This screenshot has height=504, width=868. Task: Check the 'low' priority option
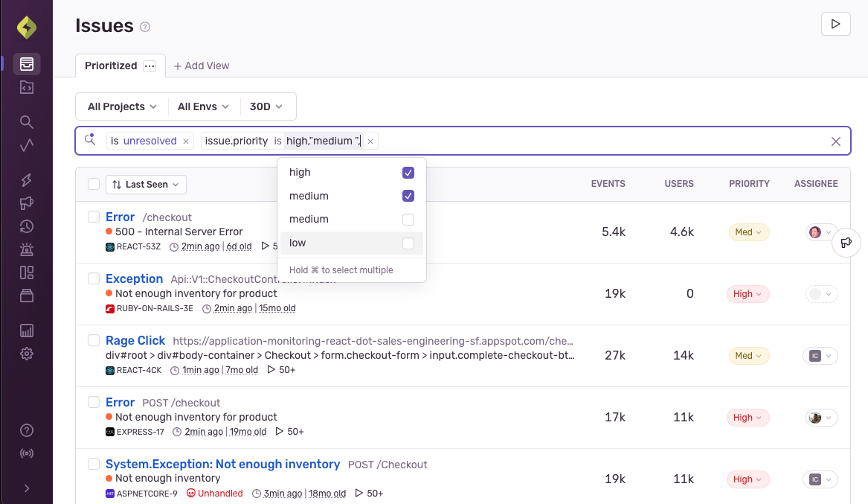tap(408, 243)
